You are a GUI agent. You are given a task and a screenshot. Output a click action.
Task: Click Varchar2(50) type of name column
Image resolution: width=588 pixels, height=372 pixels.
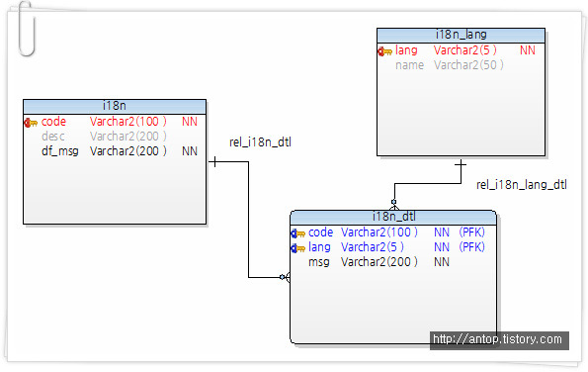468,65
